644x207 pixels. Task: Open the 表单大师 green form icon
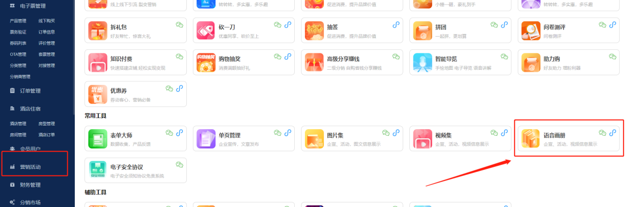(x=97, y=139)
